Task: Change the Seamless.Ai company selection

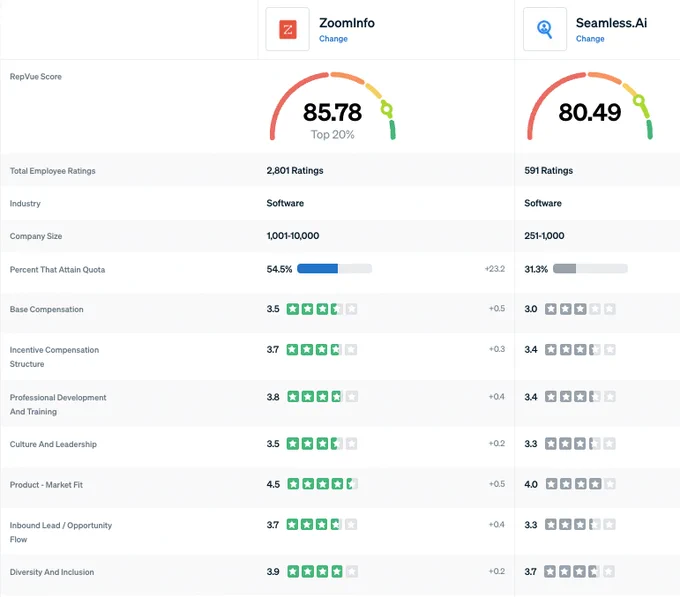Action: pos(590,39)
